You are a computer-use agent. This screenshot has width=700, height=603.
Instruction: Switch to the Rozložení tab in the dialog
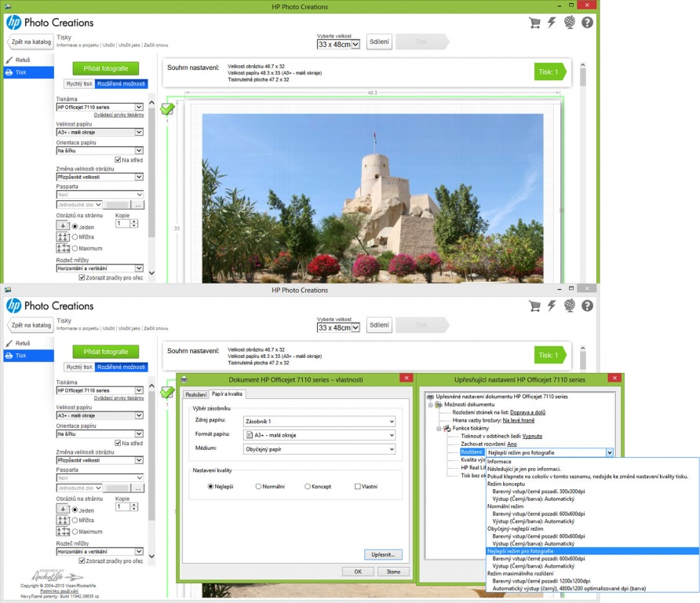coord(196,394)
